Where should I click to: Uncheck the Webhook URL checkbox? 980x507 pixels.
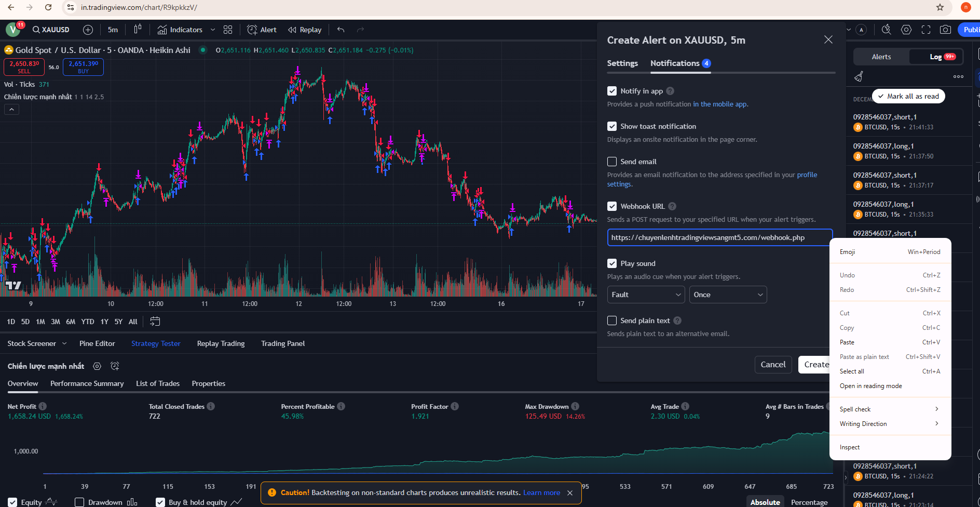click(x=612, y=206)
